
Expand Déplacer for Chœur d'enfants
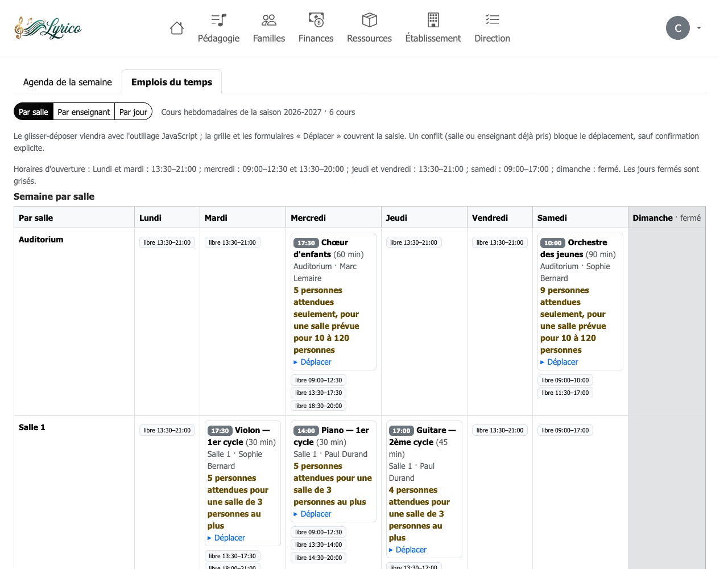click(312, 362)
